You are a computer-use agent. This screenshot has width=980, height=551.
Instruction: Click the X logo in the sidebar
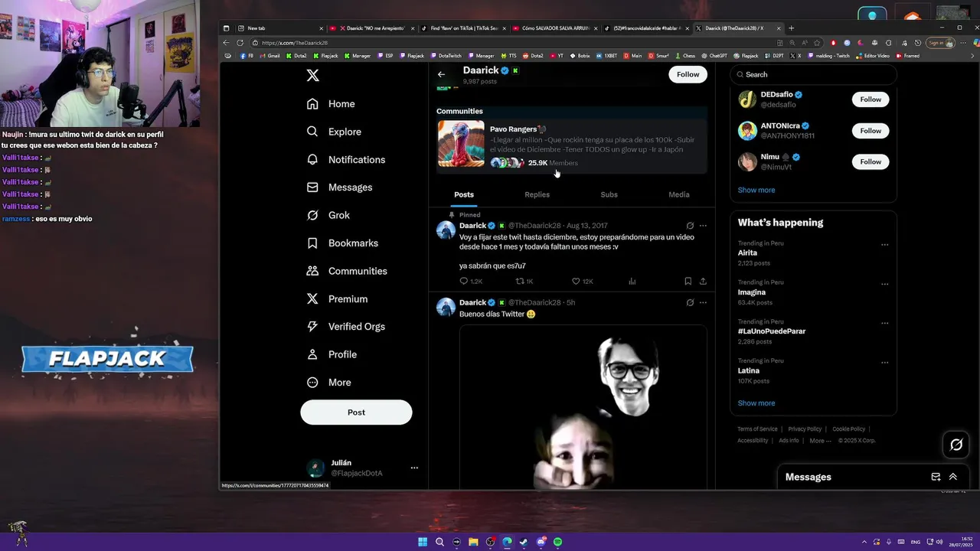click(x=312, y=75)
